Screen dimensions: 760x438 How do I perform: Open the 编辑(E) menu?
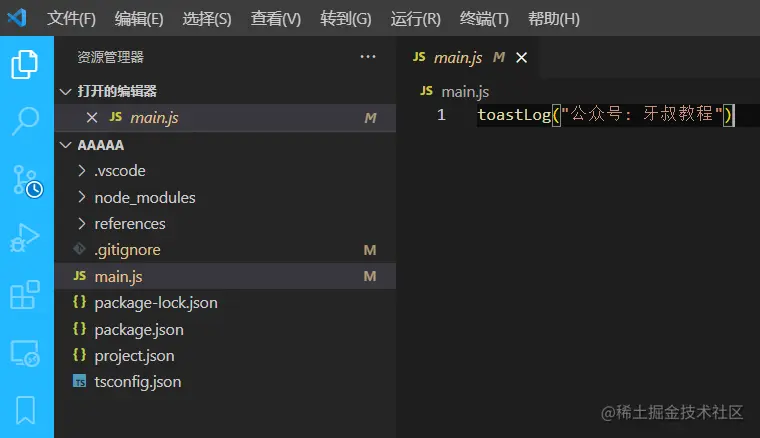139,18
